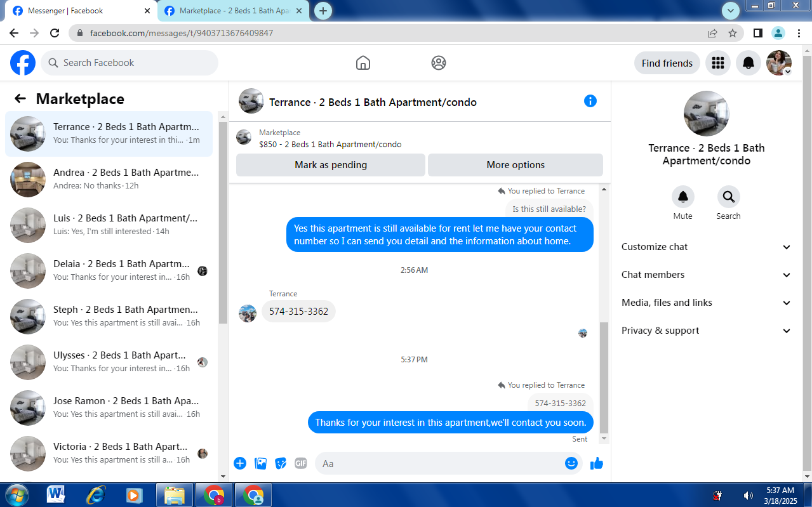Open the file explorer folder on taskbar
This screenshot has width=812, height=507.
click(174, 495)
